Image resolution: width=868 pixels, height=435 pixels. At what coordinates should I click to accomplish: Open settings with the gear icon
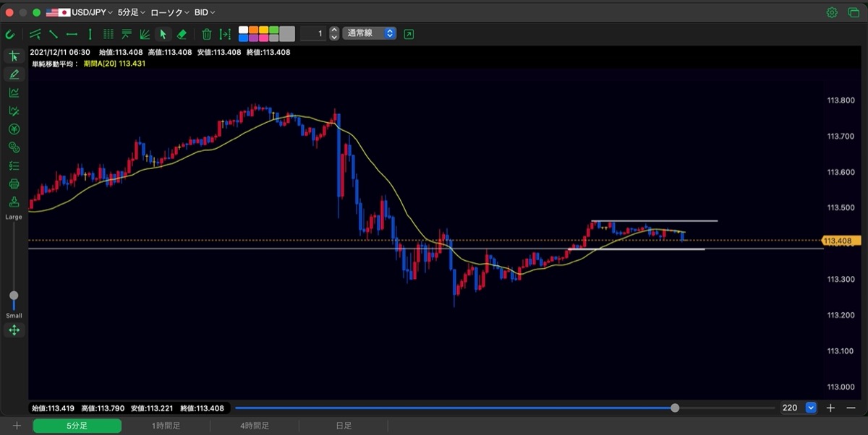coord(832,12)
